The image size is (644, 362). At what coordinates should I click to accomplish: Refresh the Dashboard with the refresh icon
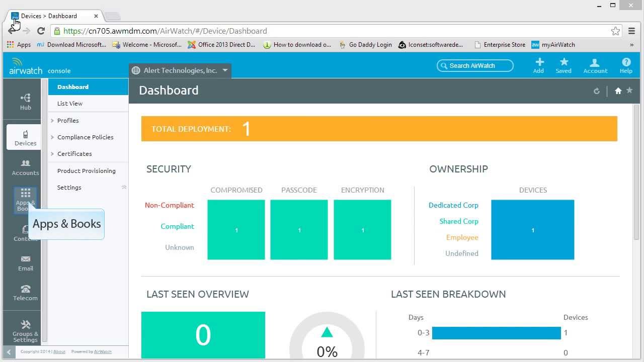[x=597, y=91]
